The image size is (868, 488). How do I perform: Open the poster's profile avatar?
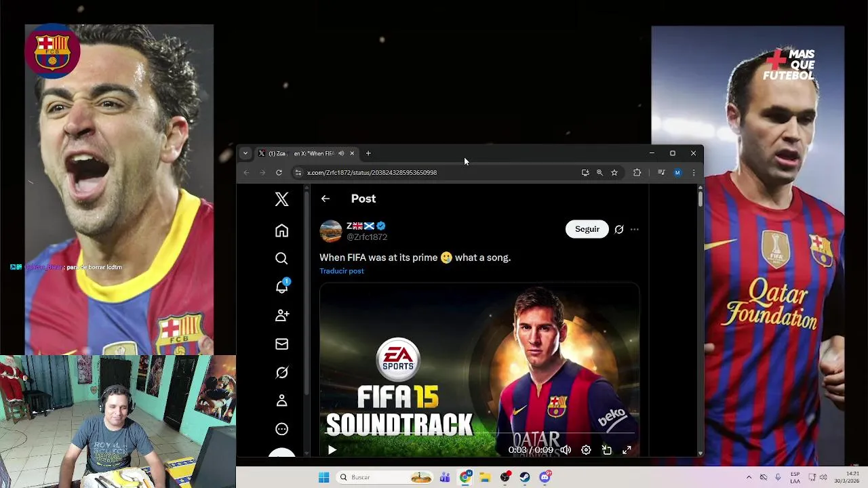331,230
